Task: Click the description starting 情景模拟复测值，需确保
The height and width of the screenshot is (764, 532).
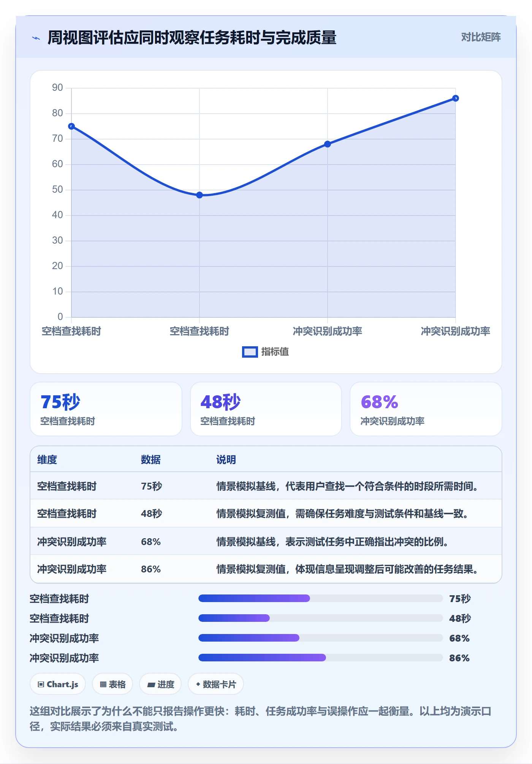Action: click(342, 514)
